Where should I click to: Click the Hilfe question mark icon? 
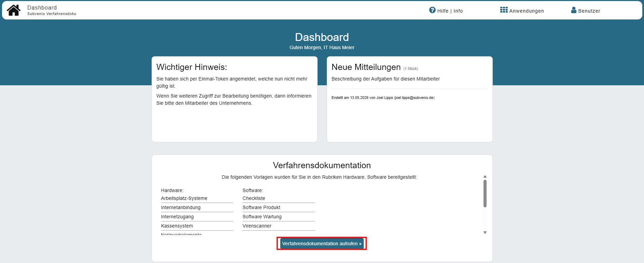click(x=432, y=10)
